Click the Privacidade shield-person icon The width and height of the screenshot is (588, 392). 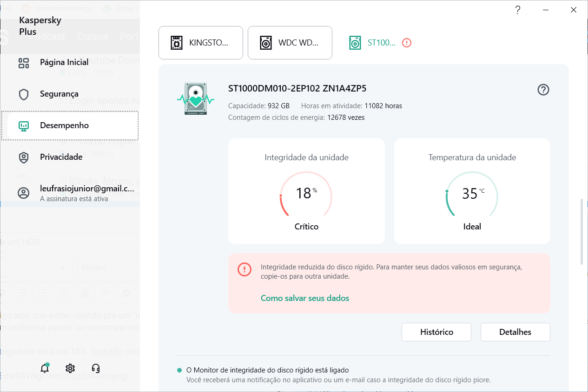[x=24, y=157]
